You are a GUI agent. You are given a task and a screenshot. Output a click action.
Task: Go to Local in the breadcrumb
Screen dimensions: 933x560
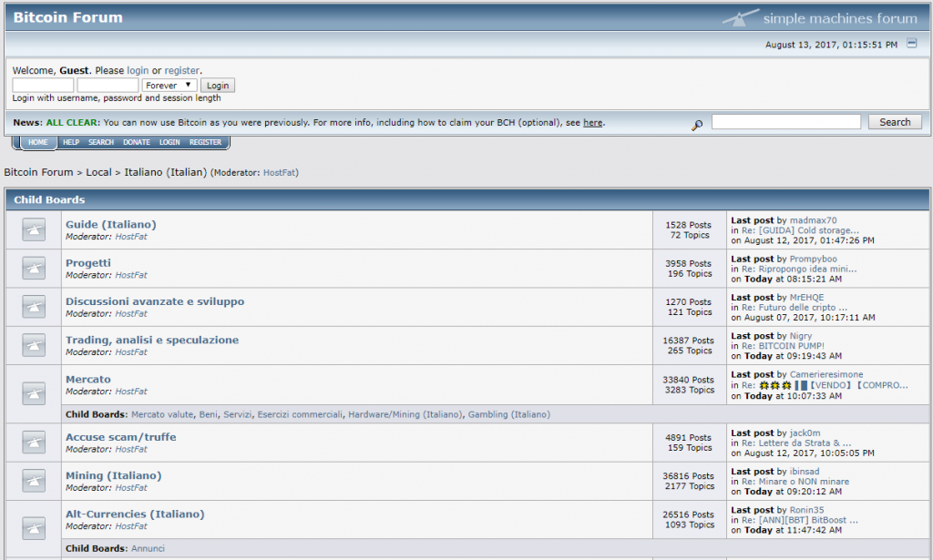pyautogui.click(x=98, y=172)
